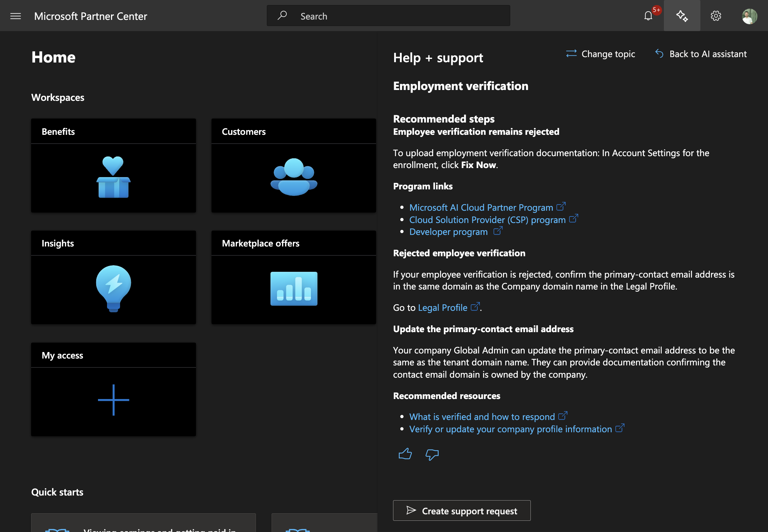The height and width of the screenshot is (532, 768).
Task: Click Change topic
Action: point(600,54)
